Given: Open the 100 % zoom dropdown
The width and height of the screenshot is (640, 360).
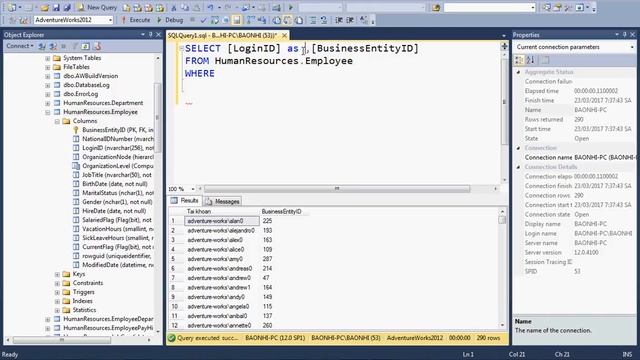Looking at the screenshot, I should coord(193,189).
